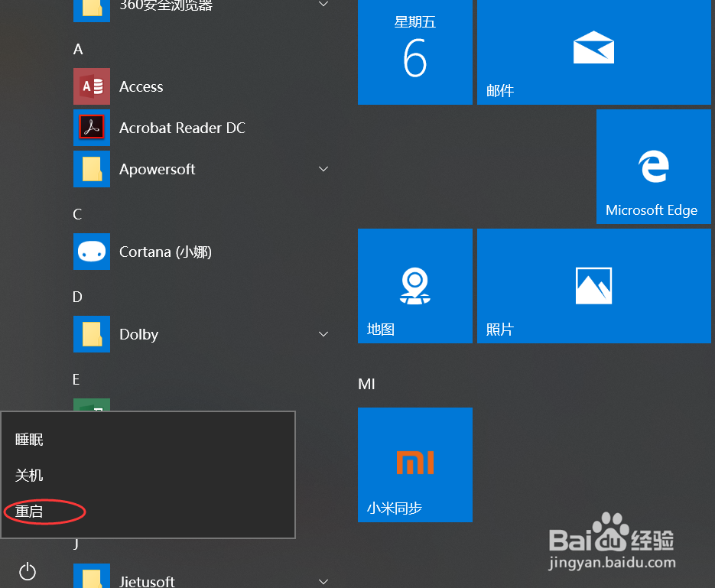The height and width of the screenshot is (588, 715).
Task: Open the calendar tile showing 星期五 6
Action: click(x=415, y=52)
